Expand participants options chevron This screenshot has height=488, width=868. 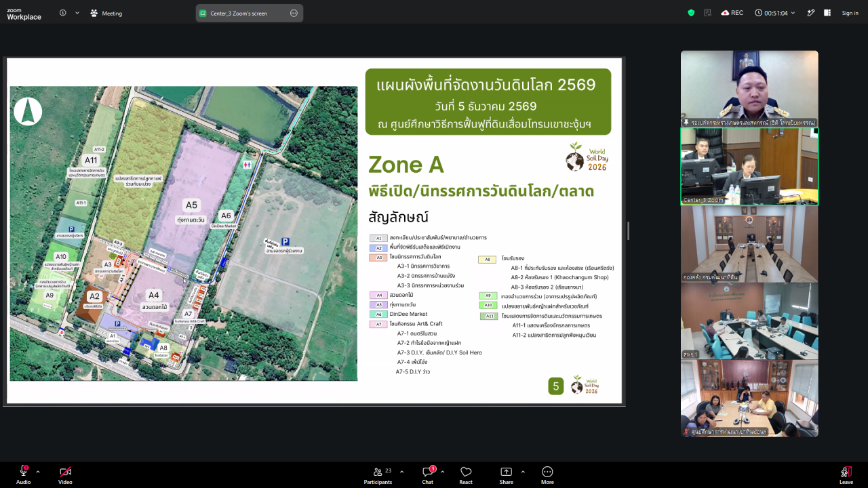coord(401,472)
